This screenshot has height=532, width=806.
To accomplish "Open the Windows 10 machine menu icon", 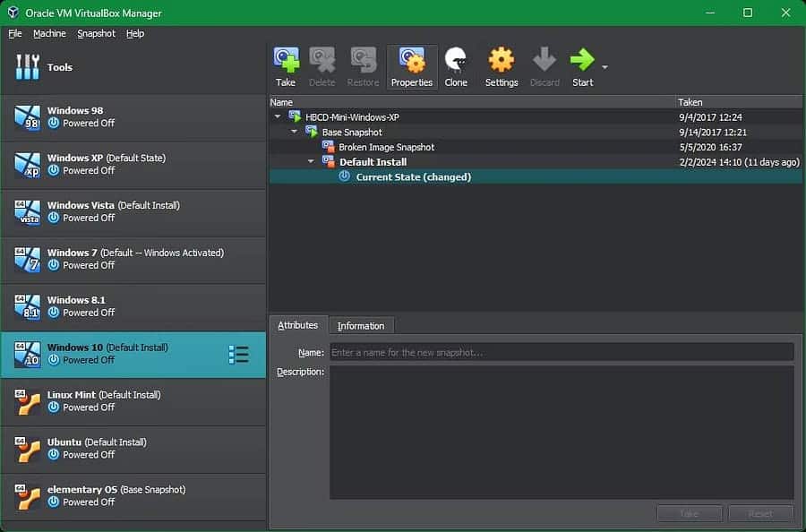I will (x=238, y=355).
